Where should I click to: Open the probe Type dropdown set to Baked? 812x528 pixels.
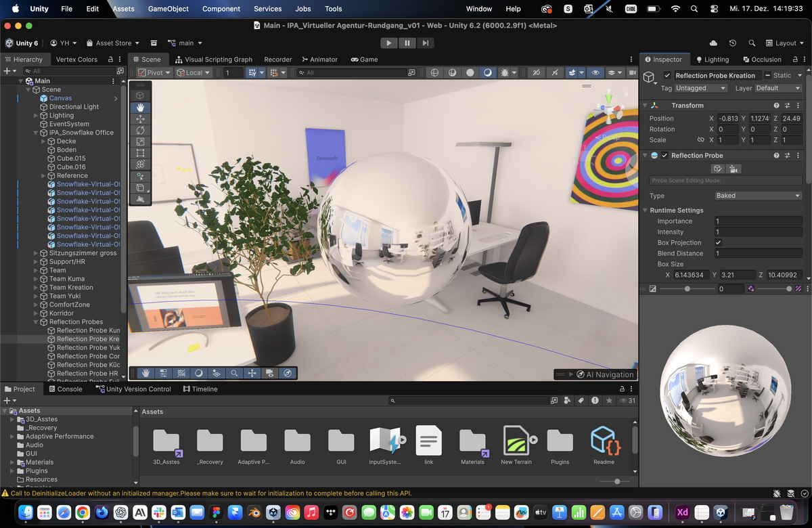[x=758, y=196]
